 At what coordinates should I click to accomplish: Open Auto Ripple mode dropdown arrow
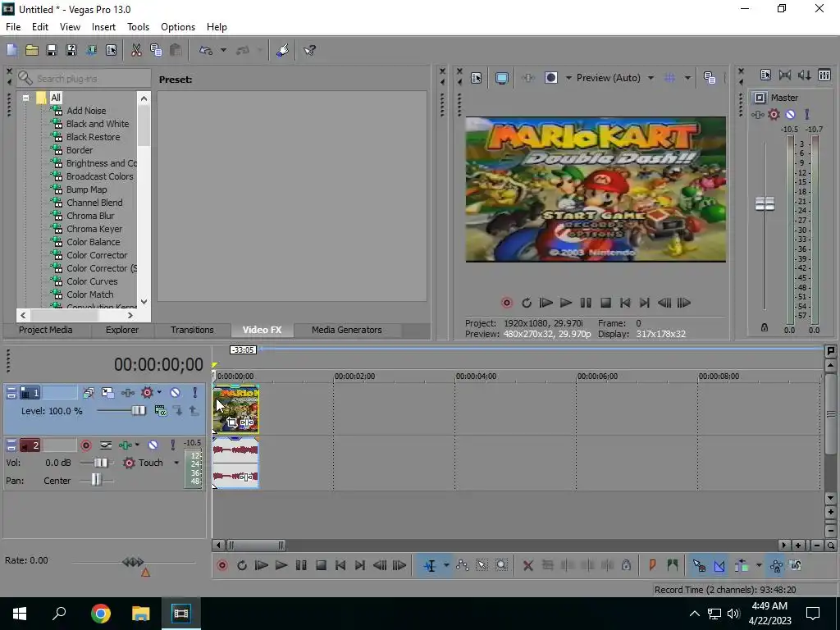759,566
